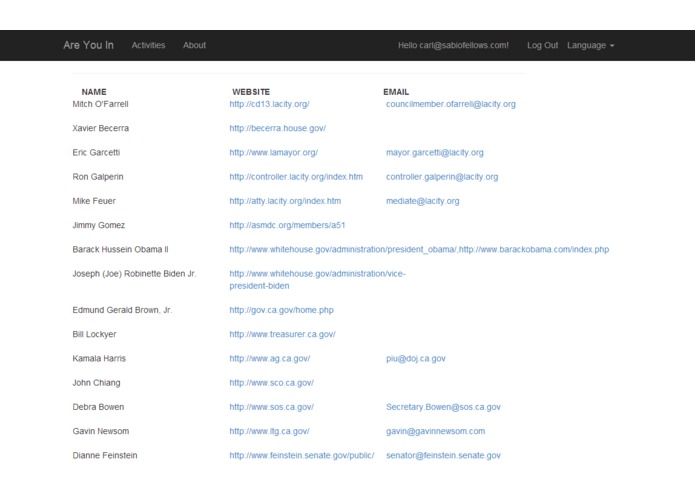
Task: Go to Activities in navbar
Action: 148,45
